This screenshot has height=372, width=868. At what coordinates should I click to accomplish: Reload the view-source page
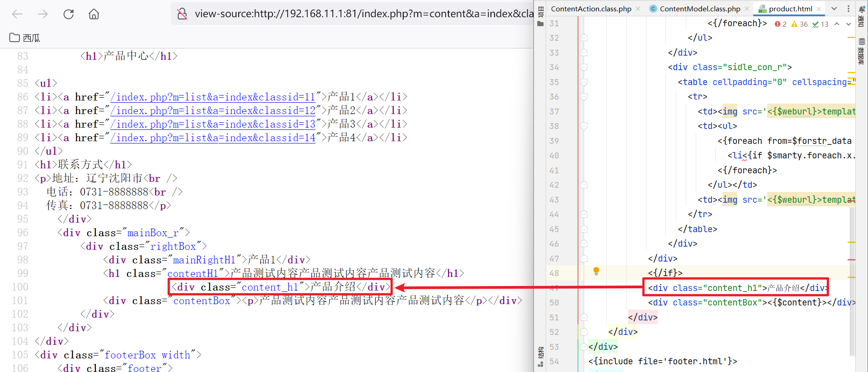click(69, 14)
